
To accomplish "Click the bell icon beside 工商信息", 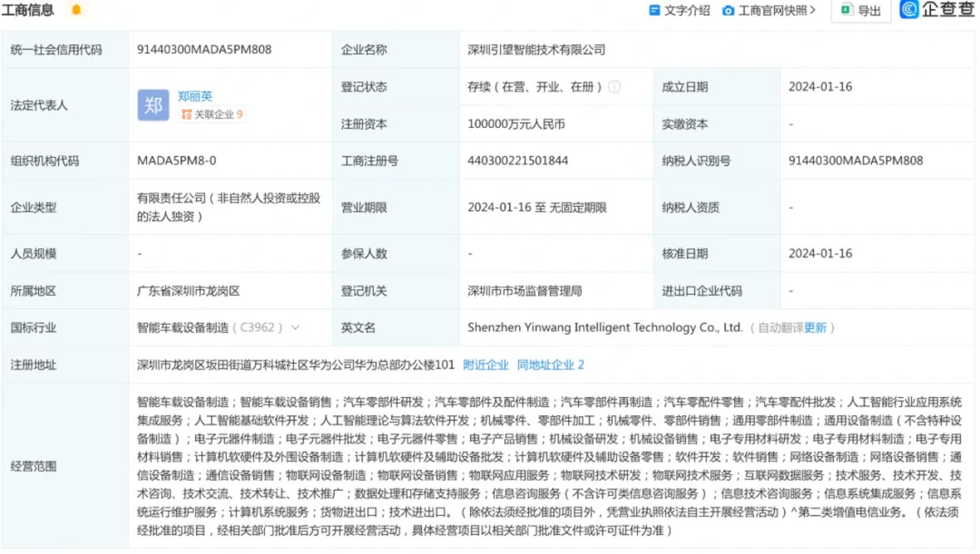I will [76, 10].
